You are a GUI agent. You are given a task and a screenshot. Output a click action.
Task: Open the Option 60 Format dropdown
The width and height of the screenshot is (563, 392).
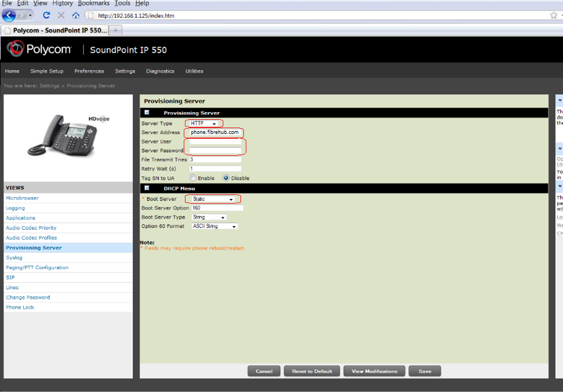[x=214, y=226]
